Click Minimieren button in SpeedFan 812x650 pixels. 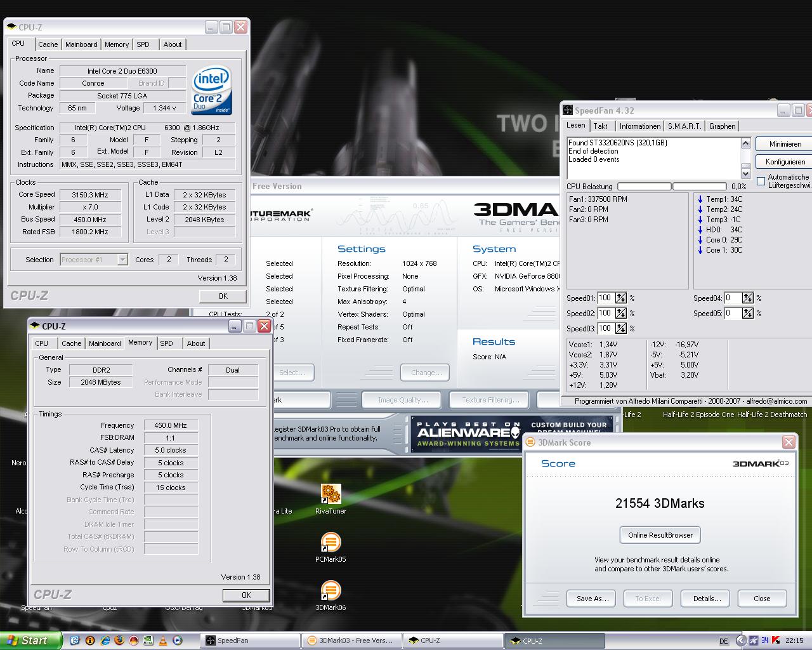coord(785,144)
